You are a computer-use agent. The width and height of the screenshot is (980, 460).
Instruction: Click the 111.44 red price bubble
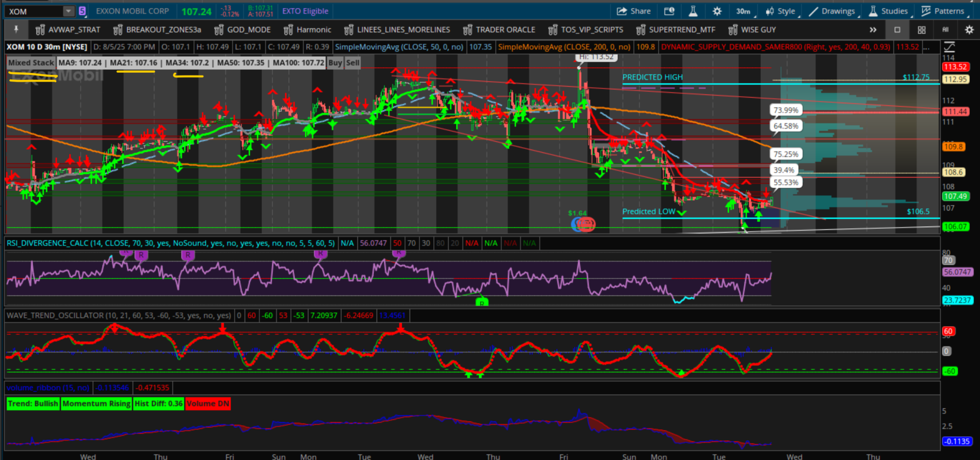click(x=955, y=112)
